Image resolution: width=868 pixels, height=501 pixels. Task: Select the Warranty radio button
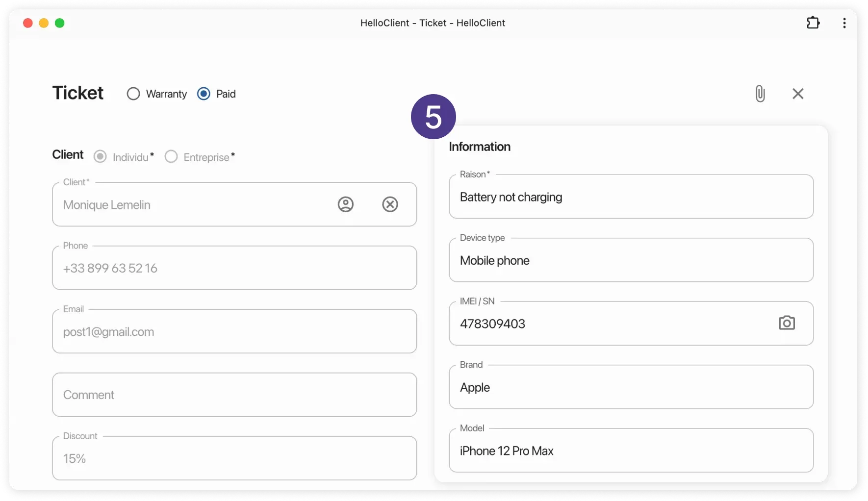[x=133, y=94]
